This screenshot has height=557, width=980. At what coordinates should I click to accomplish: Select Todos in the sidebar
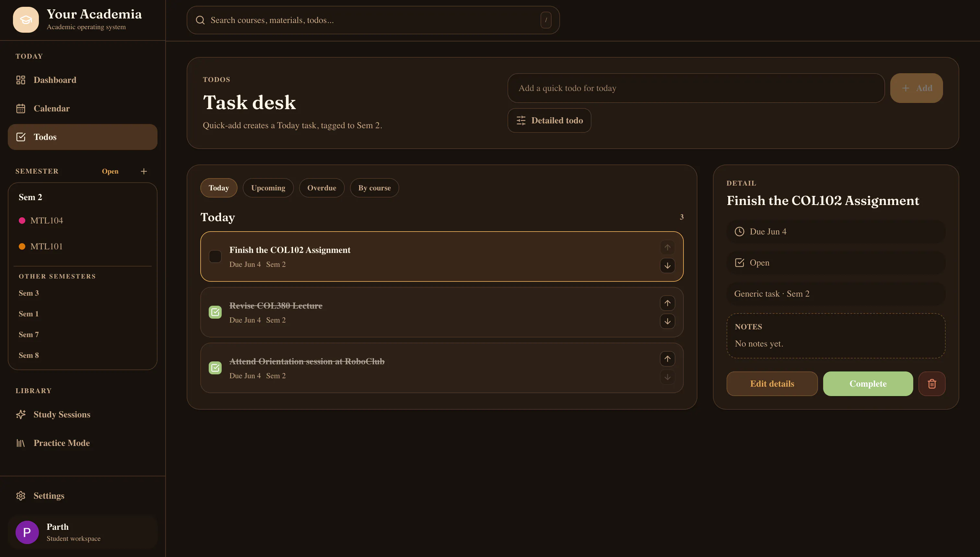(x=82, y=137)
